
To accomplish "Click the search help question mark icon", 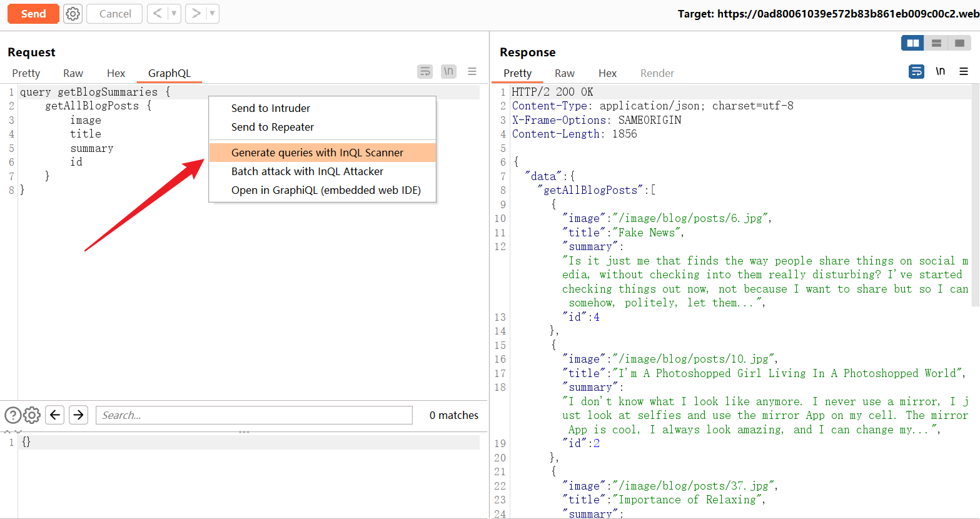I will 13,415.
